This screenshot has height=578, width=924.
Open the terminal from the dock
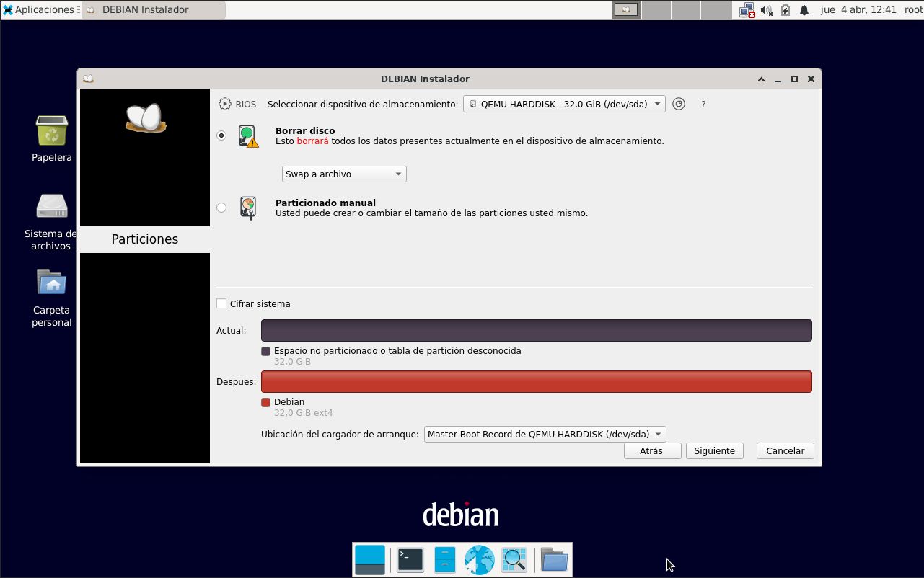(x=410, y=560)
